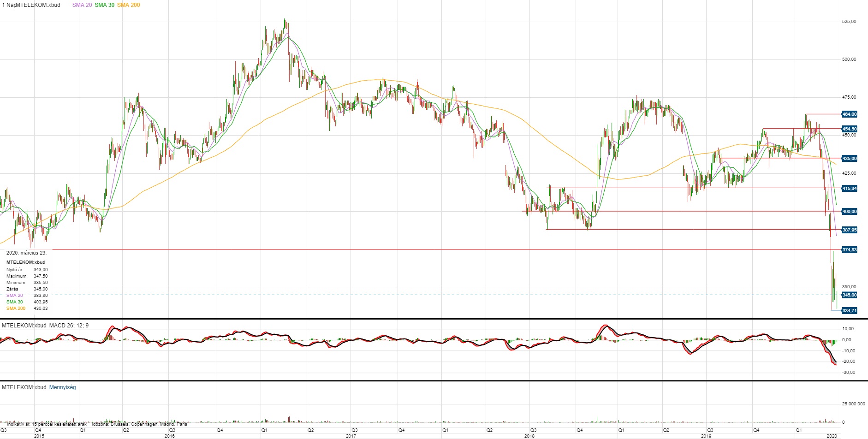This screenshot has height=439, width=868.
Task: Click the 2019 year label on the time axis
Action: tap(706, 436)
